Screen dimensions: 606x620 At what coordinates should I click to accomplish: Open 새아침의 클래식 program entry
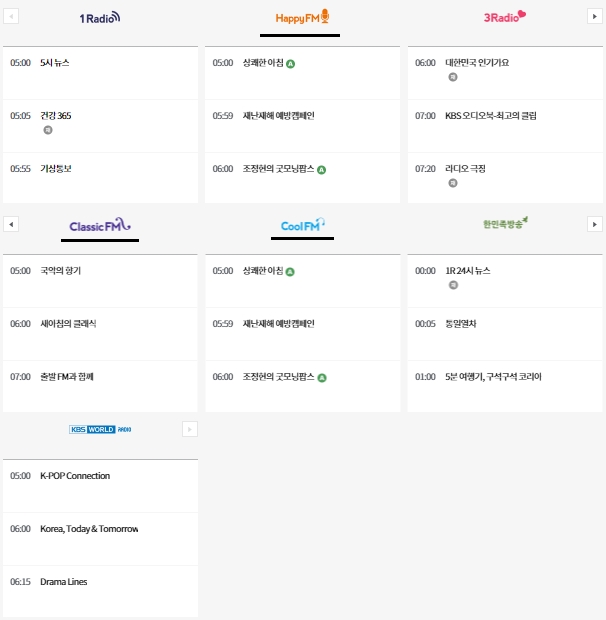tap(68, 324)
